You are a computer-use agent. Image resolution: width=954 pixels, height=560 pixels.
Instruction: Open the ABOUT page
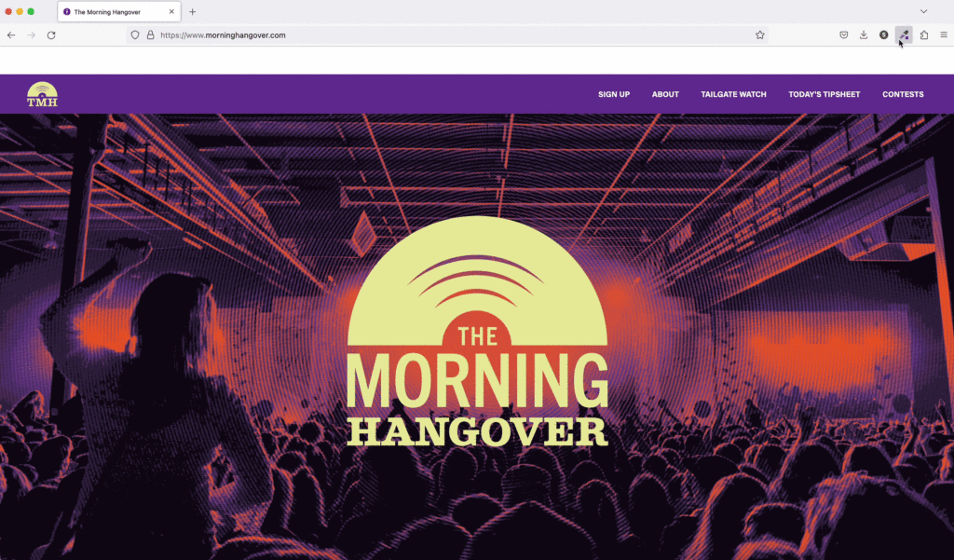tap(665, 94)
